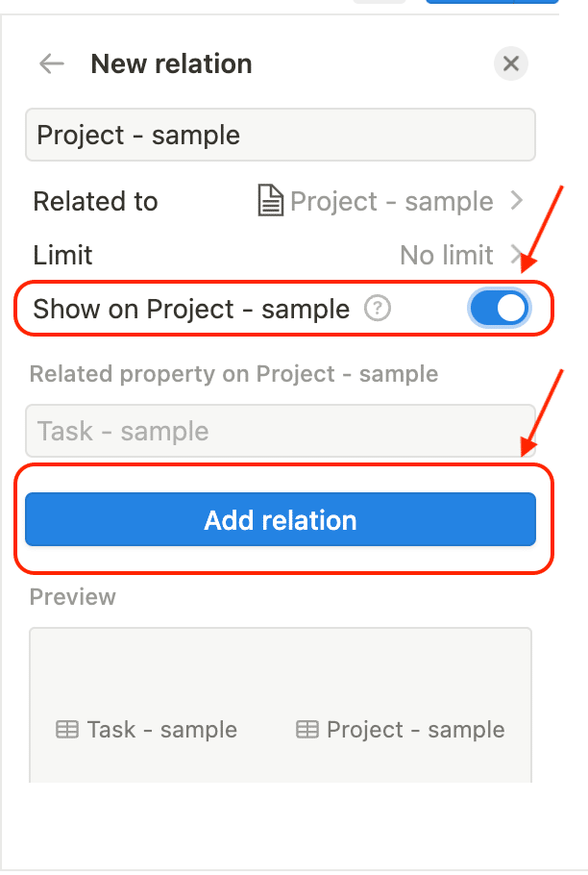This screenshot has width=588, height=875.
Task: Toggle off Show on Project - sample switch
Action: pyautogui.click(x=500, y=308)
